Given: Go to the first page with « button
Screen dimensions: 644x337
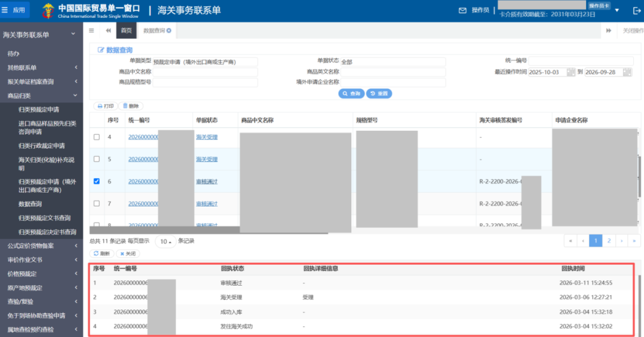Looking at the screenshot, I should click(571, 241).
